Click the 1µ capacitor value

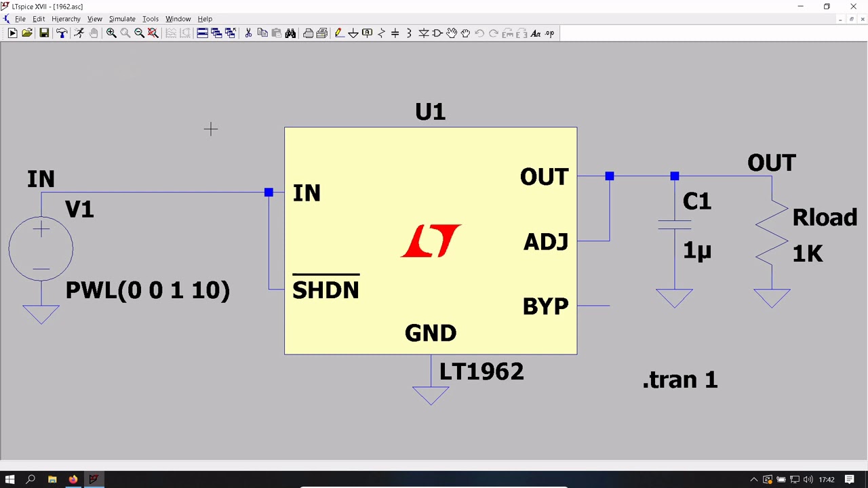(697, 250)
